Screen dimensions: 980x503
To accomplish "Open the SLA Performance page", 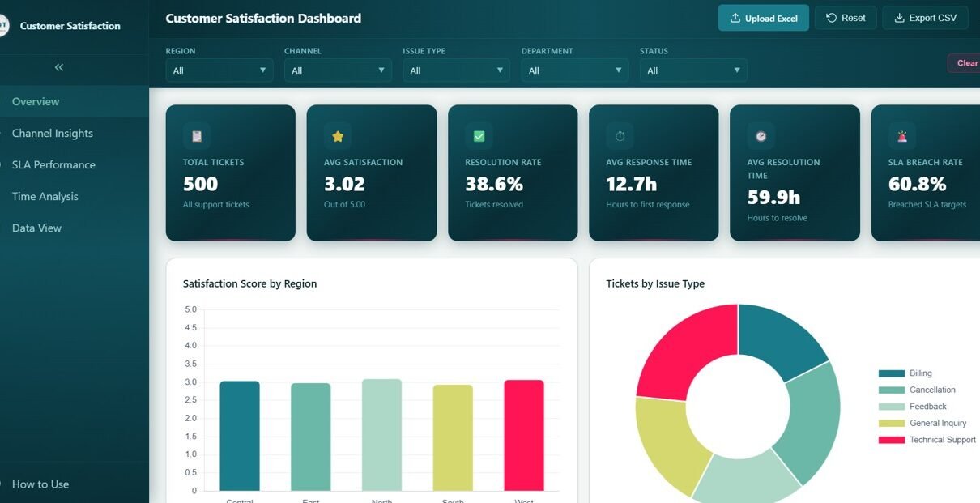I will click(53, 164).
